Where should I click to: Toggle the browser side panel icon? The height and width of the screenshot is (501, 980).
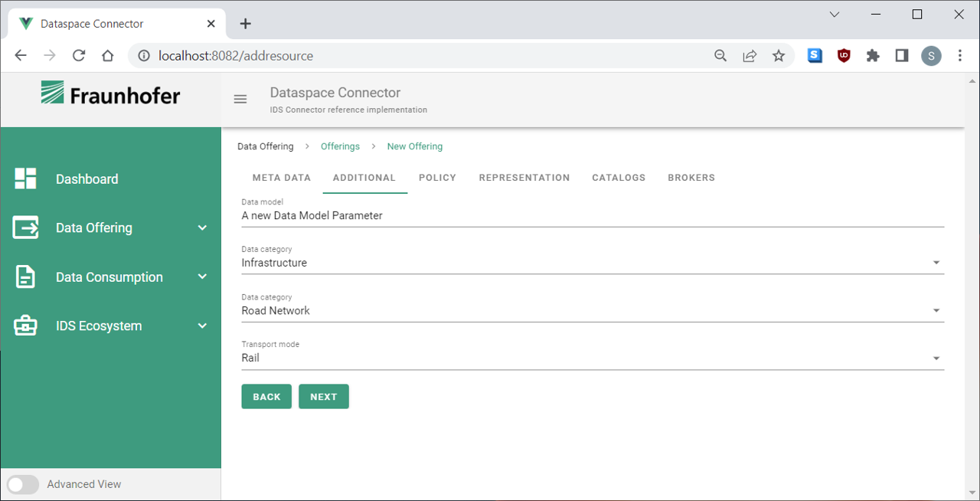click(902, 56)
